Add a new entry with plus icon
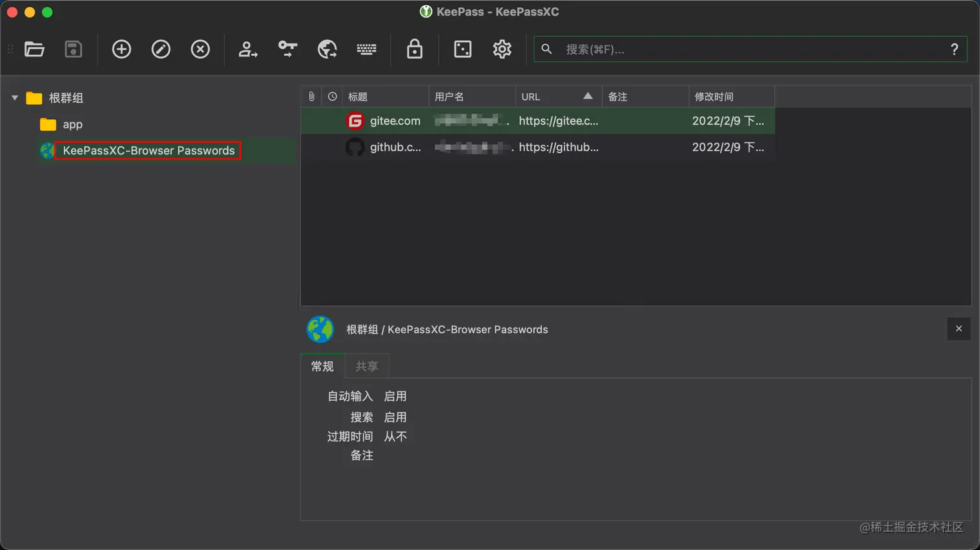Viewport: 980px width, 550px height. tap(121, 49)
